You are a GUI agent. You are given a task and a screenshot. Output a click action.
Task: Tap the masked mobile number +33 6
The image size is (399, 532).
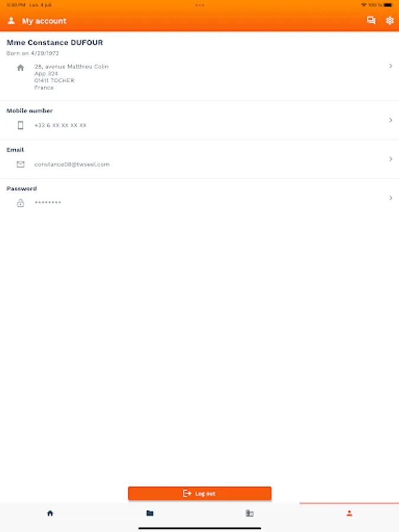(x=60, y=125)
